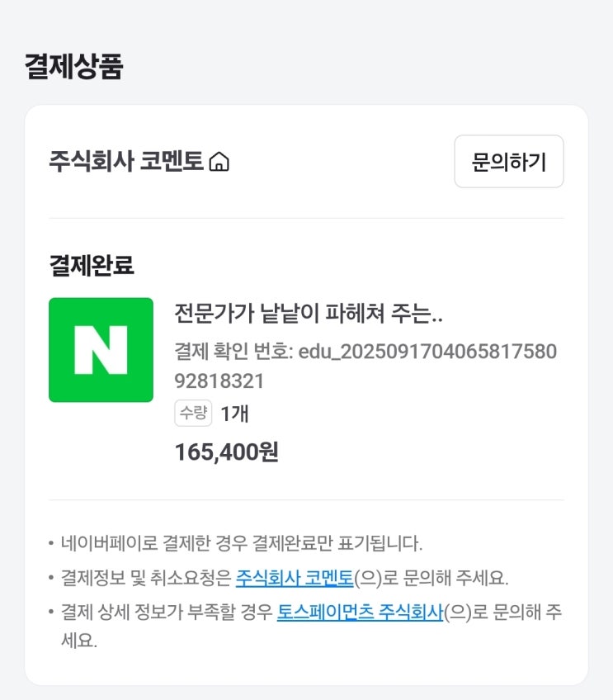Click the green Naver N logo

coord(101,350)
